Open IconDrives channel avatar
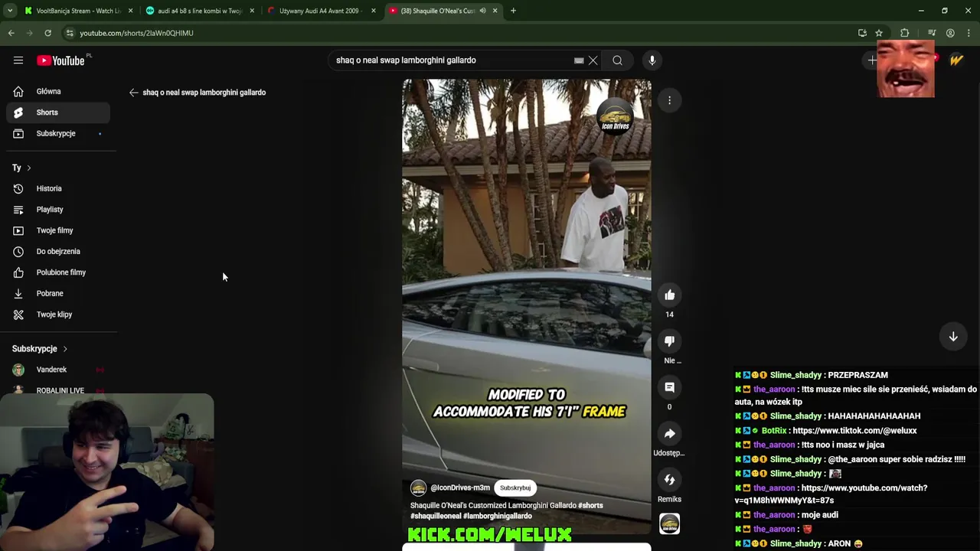Screen dimensions: 980x551 tap(418, 488)
